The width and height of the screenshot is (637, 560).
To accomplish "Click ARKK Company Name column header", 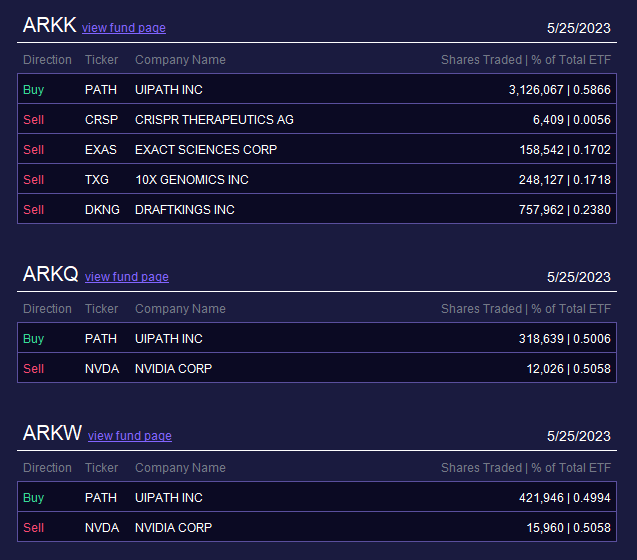I will (x=180, y=60).
